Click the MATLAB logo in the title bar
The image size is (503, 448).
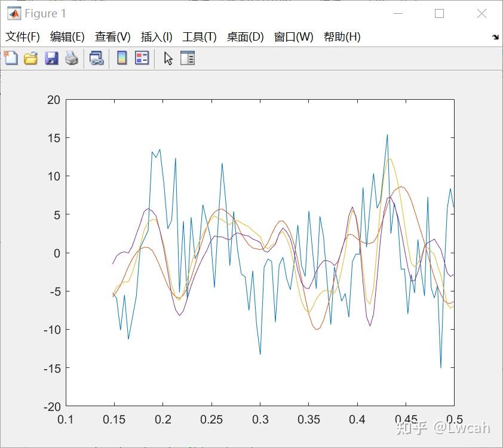(13, 12)
